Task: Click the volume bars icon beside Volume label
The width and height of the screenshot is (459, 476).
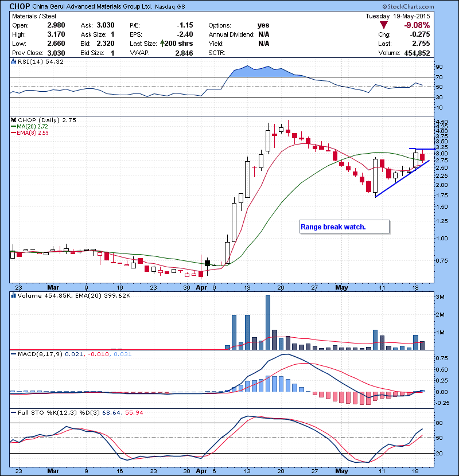Action: click(13, 295)
